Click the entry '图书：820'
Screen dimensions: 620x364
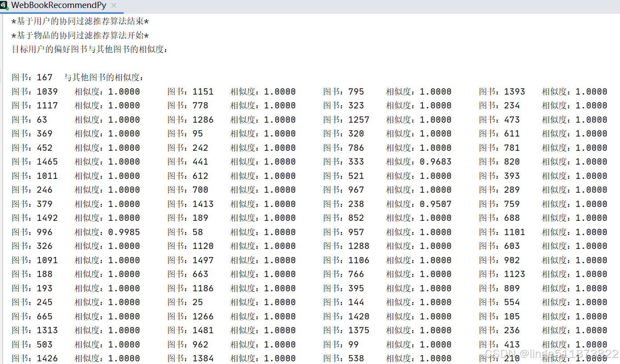pyautogui.click(x=499, y=162)
